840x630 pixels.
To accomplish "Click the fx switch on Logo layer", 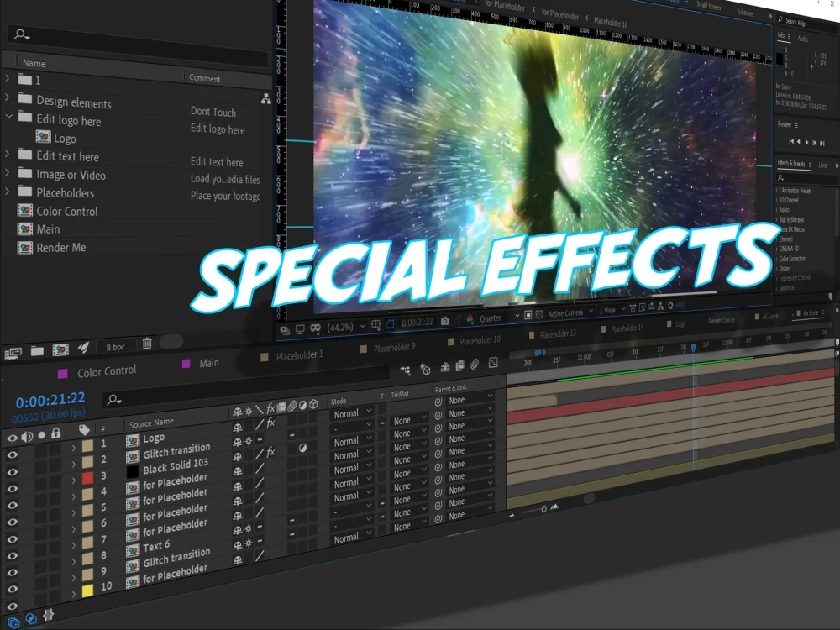I will pyautogui.click(x=271, y=423).
